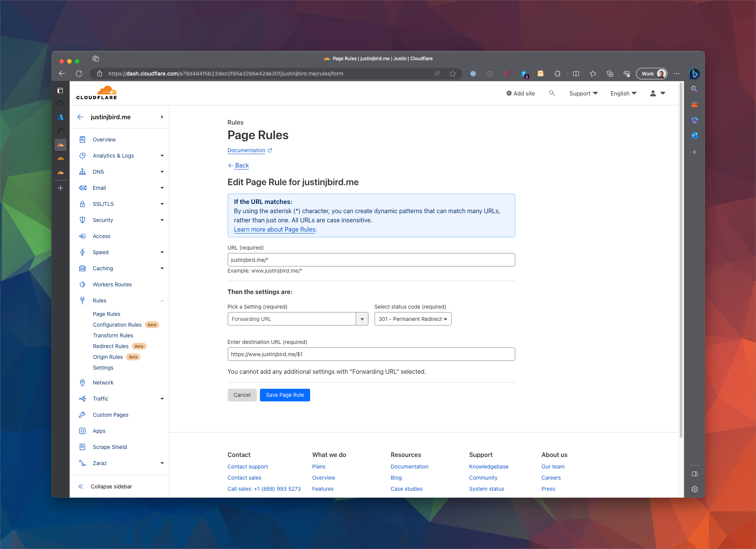Expand the Analytics & Logs section

pyautogui.click(x=162, y=155)
